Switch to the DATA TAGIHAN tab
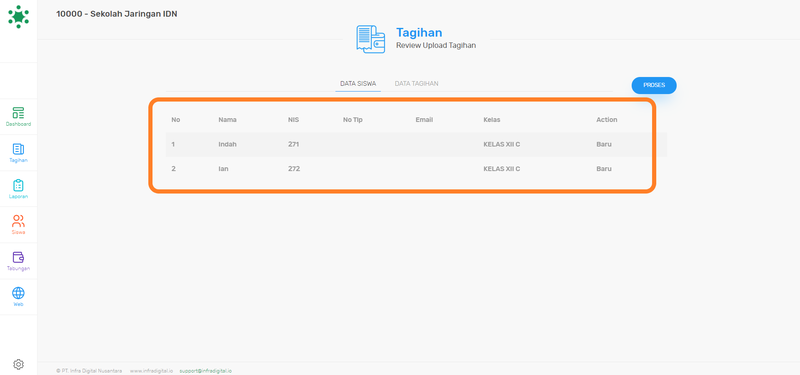 (x=416, y=84)
